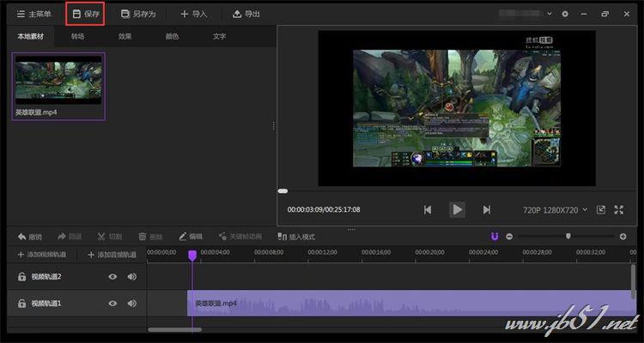
Task: Toggle lock on 视频轨道1
Action: tap(21, 304)
